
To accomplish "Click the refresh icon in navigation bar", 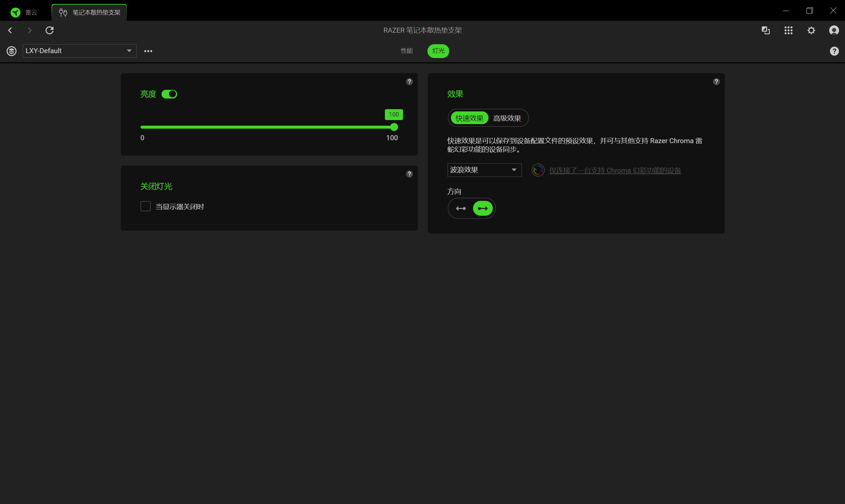I will click(50, 30).
